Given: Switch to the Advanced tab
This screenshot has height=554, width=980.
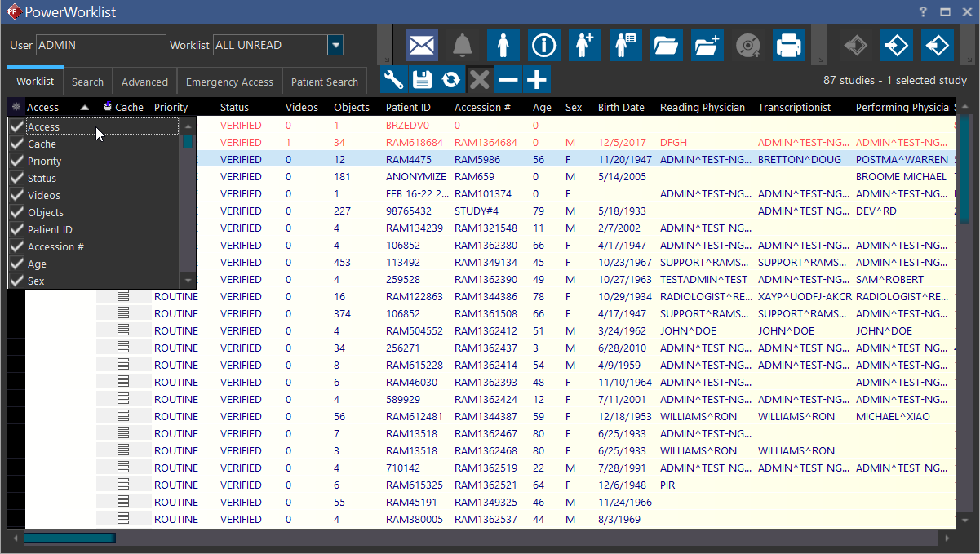Looking at the screenshot, I should coord(144,82).
